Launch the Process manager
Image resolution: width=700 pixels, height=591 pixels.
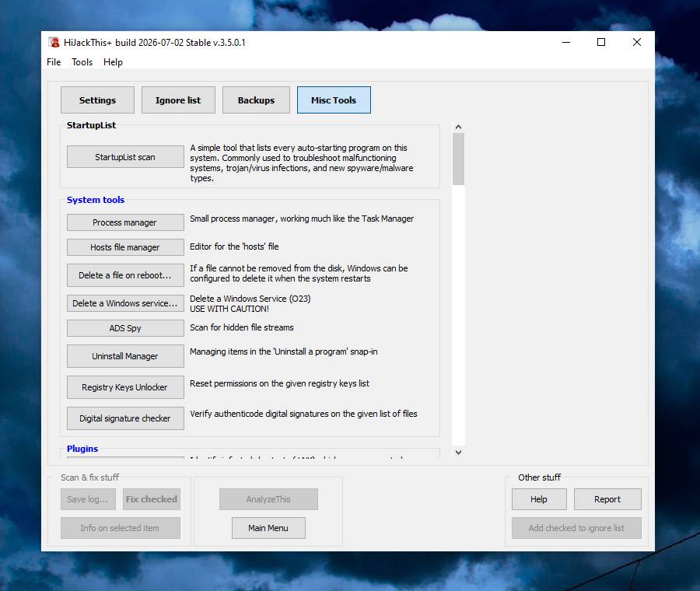[x=125, y=222]
